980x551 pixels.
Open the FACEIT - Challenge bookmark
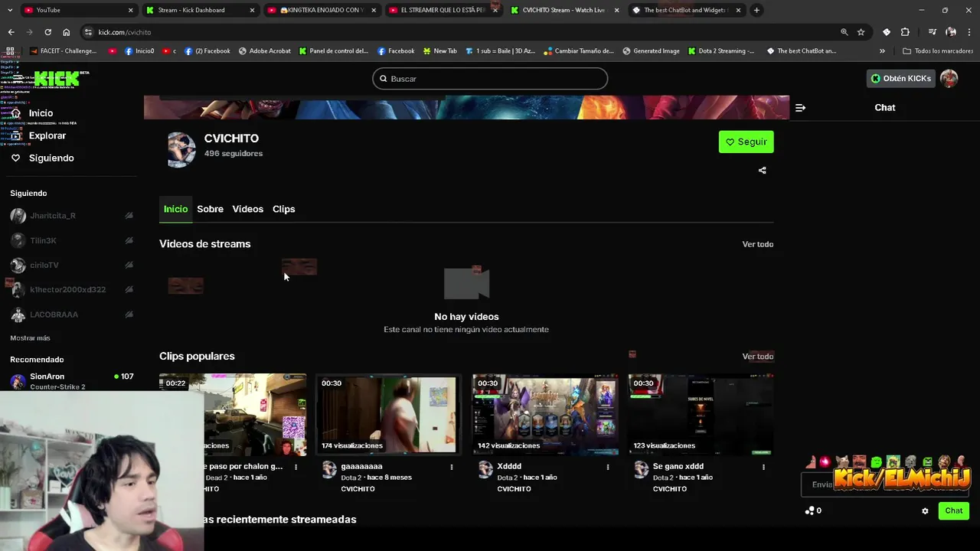pyautogui.click(x=63, y=51)
